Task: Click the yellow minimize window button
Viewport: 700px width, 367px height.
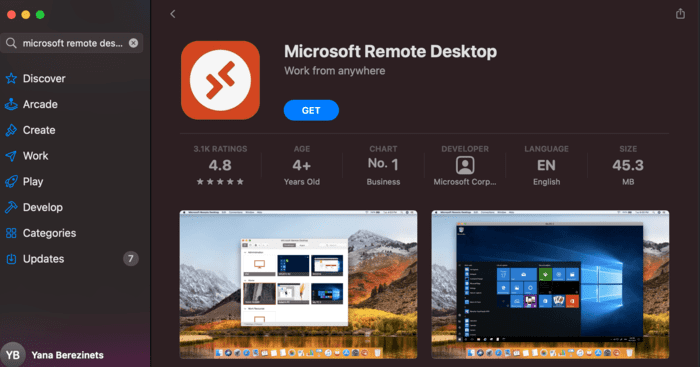Action: pyautogui.click(x=26, y=15)
